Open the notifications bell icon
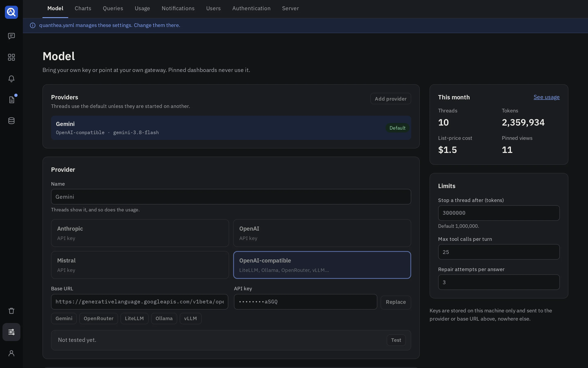This screenshot has width=588, height=368. point(11,78)
